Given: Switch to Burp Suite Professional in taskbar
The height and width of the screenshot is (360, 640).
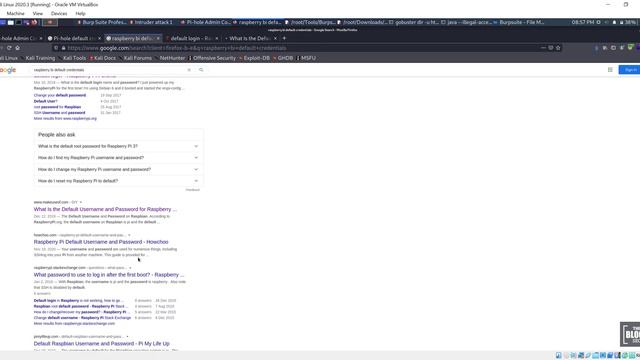Looking at the screenshot, I should 102,22.
